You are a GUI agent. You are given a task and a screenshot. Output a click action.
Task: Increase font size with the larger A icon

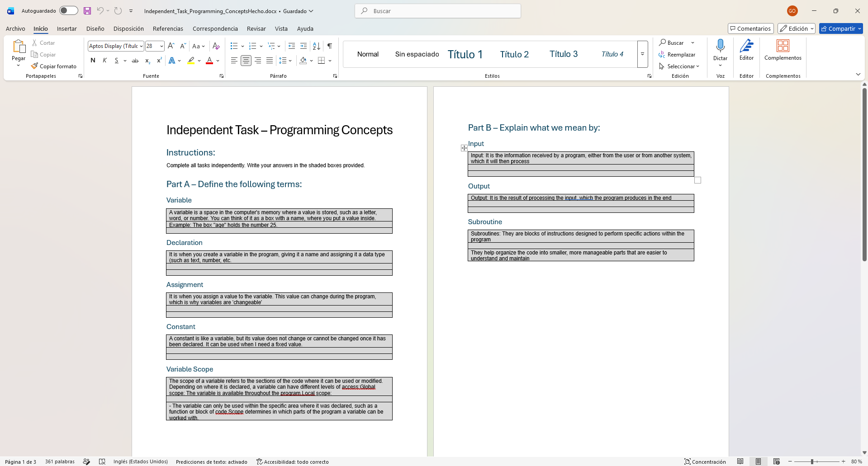(171, 46)
